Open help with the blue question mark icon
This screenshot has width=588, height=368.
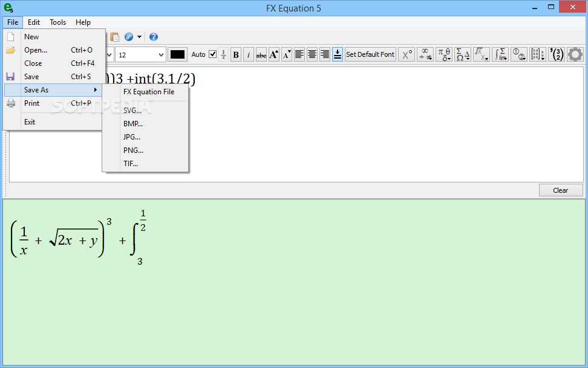point(154,37)
